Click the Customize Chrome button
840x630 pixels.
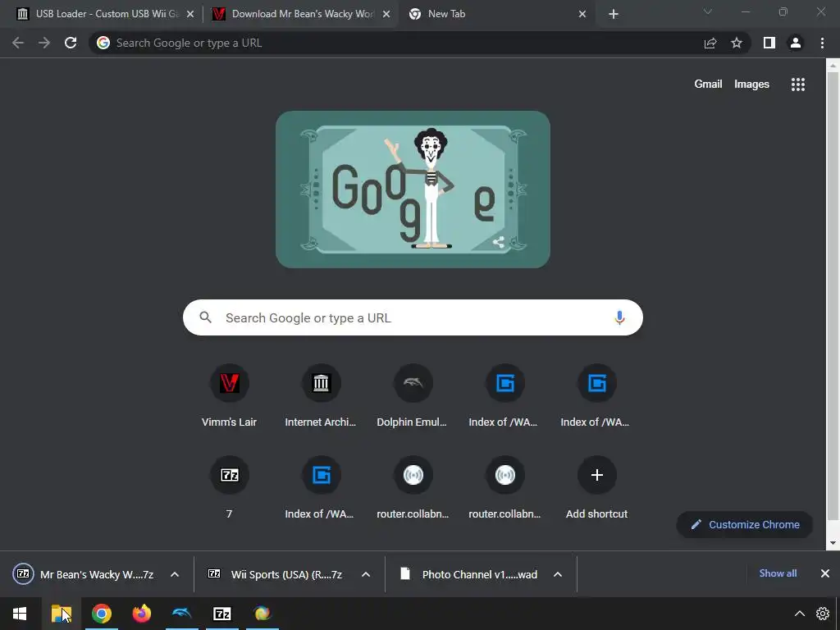tap(745, 524)
